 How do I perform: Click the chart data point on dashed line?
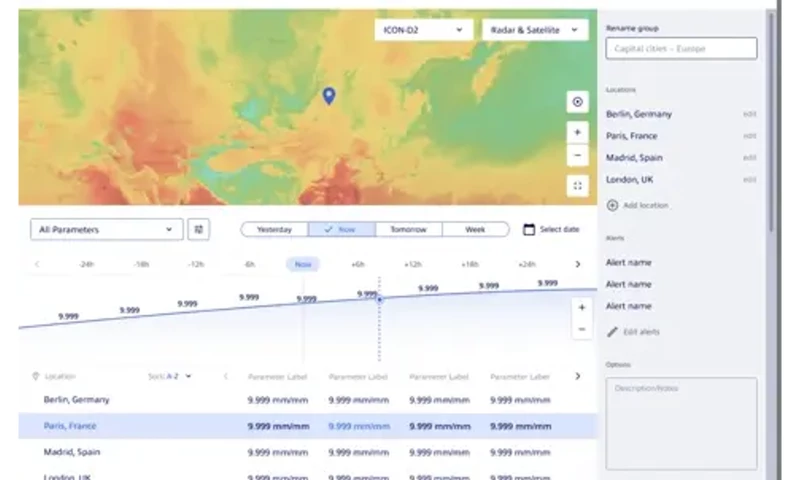click(379, 299)
